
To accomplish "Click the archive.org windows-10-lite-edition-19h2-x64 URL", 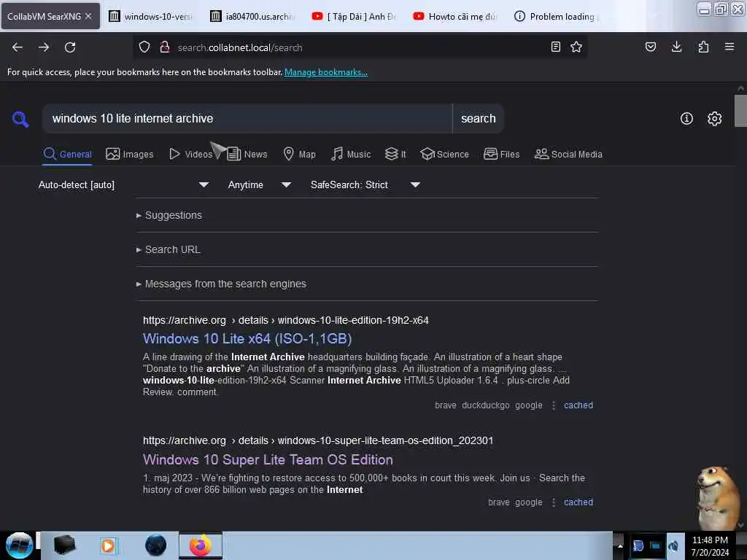I will coord(286,321).
